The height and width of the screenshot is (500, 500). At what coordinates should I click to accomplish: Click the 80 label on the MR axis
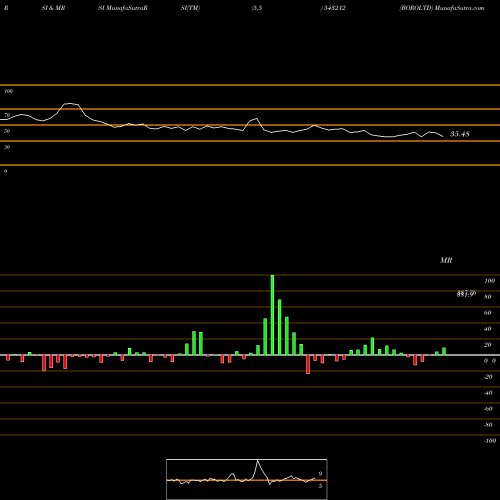(x=488, y=297)
